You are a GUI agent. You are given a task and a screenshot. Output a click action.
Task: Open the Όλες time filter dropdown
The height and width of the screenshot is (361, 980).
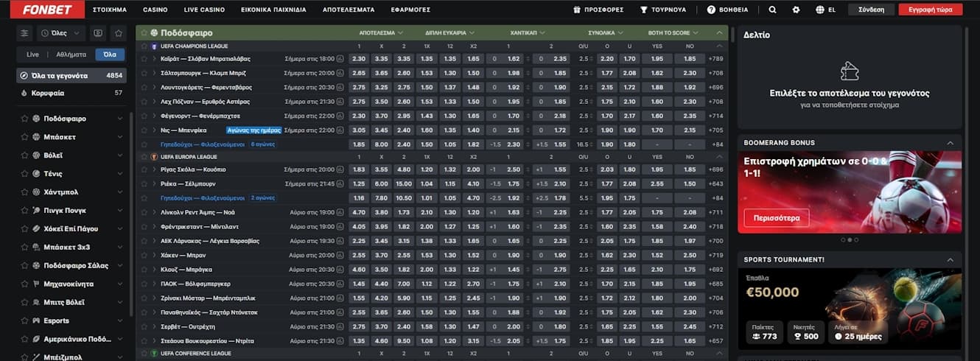click(61, 33)
